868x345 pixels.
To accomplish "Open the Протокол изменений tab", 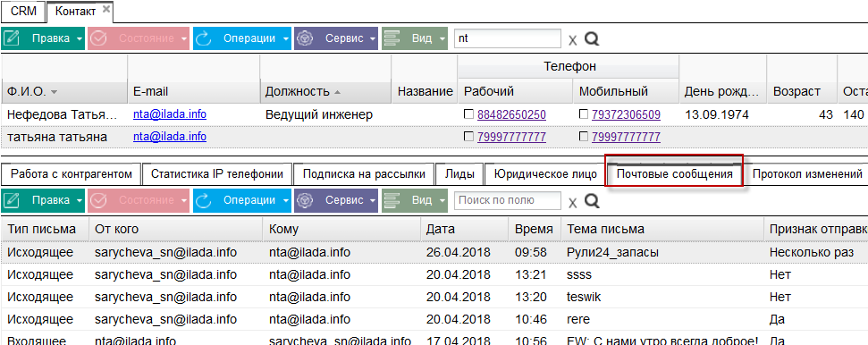I will (806, 174).
